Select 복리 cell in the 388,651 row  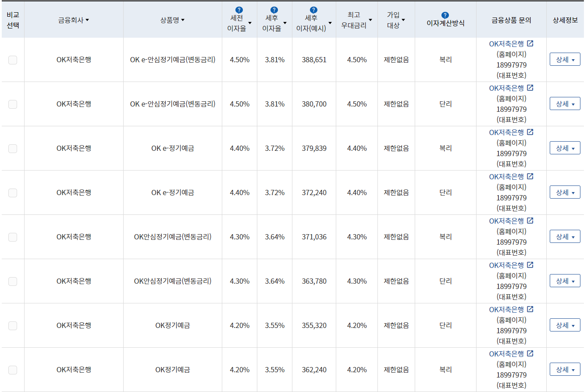[x=445, y=60]
